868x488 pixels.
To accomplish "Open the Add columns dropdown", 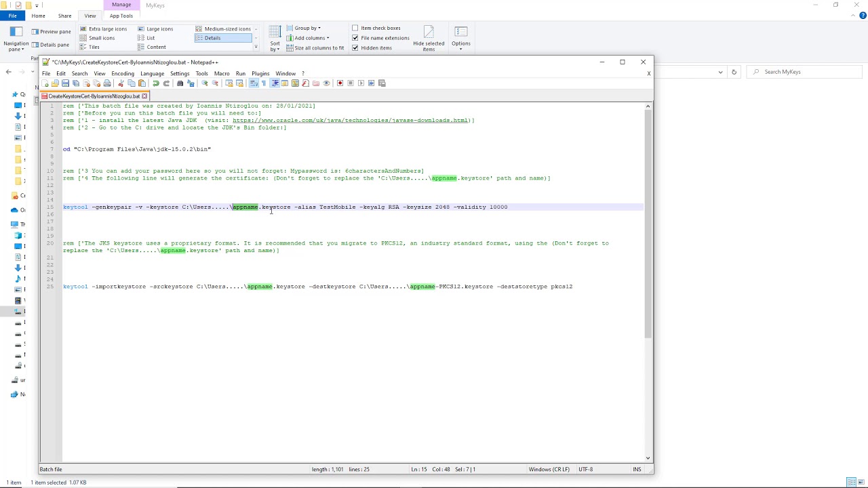I will click(308, 38).
